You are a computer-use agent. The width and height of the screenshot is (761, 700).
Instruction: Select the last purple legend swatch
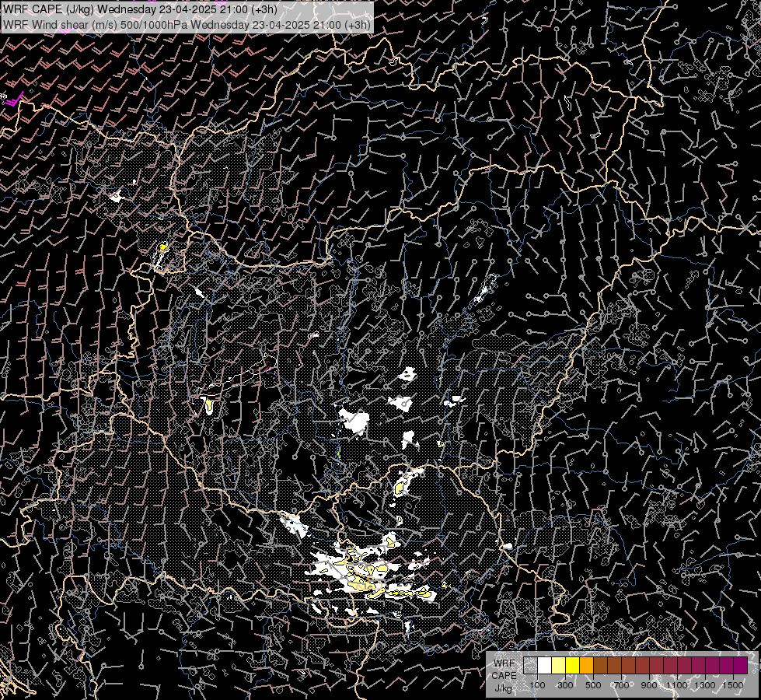[741, 666]
